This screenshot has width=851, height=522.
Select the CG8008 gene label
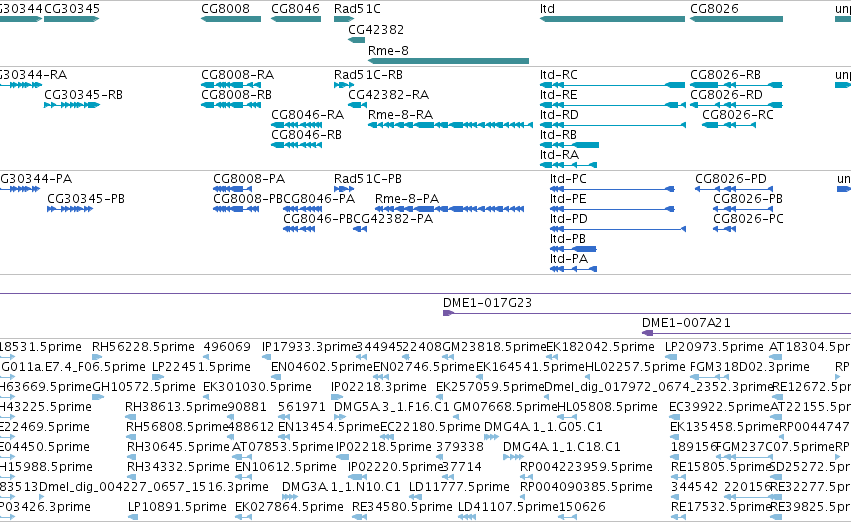click(x=225, y=9)
